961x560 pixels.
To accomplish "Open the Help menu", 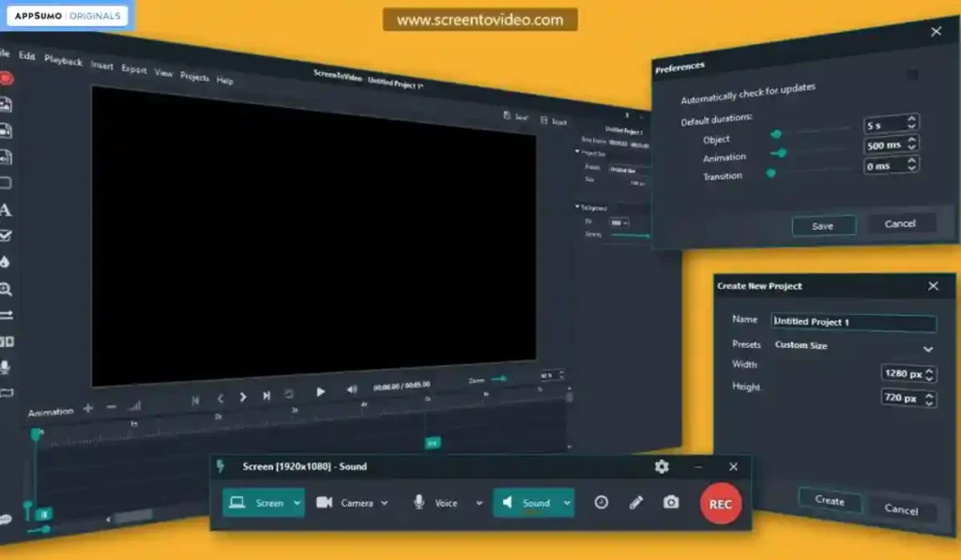I will pos(224,80).
